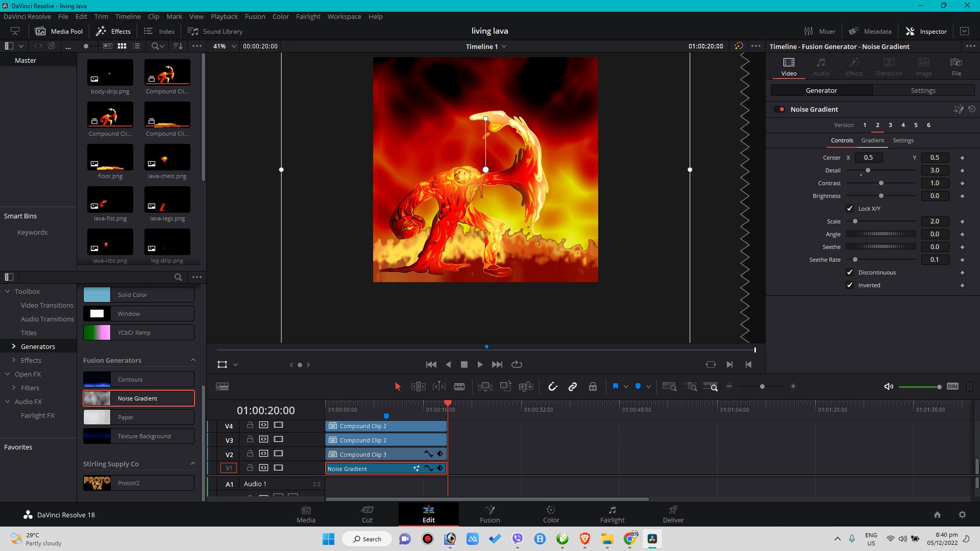This screenshot has height=551, width=980.
Task: Click the Overwrite Clip icon
Action: coord(506,387)
